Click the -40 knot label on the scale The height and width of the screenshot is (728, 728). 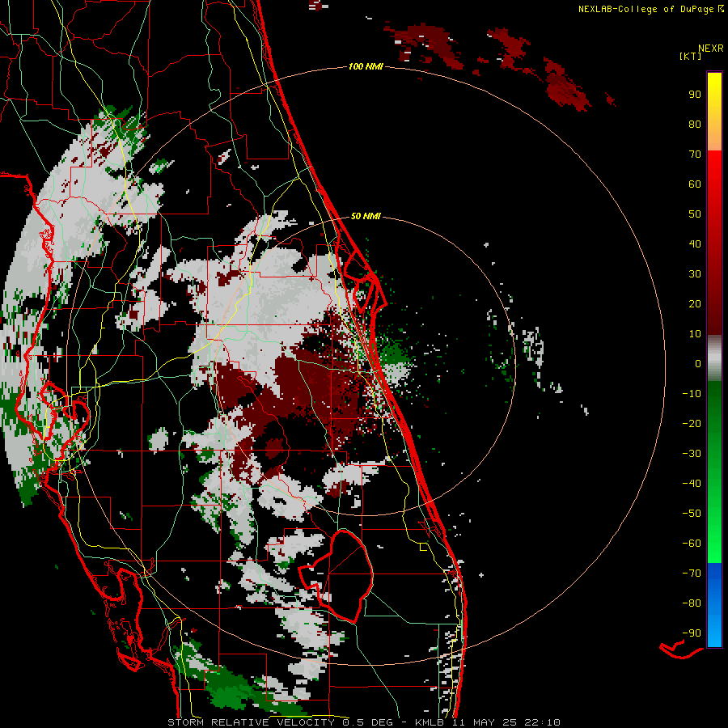point(692,484)
